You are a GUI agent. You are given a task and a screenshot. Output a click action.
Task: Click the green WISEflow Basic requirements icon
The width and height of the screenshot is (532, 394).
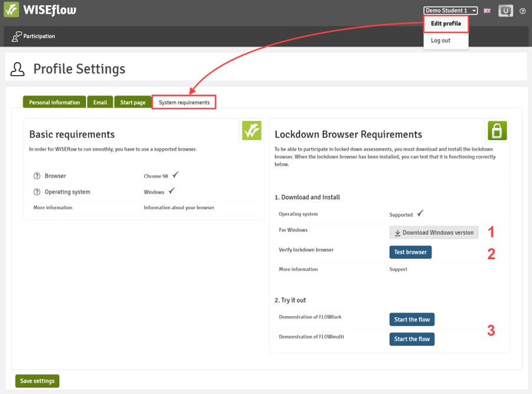coord(252,130)
